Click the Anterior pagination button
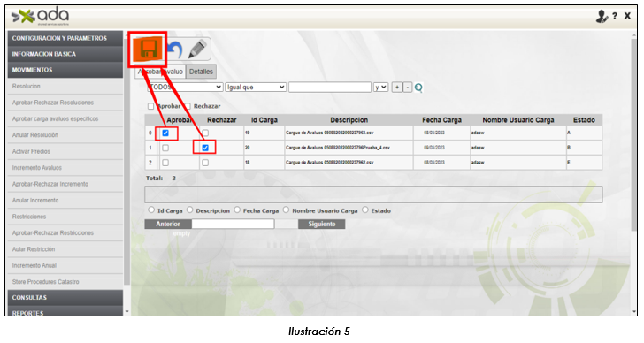Image resolution: width=644 pixels, height=343 pixels. click(168, 224)
